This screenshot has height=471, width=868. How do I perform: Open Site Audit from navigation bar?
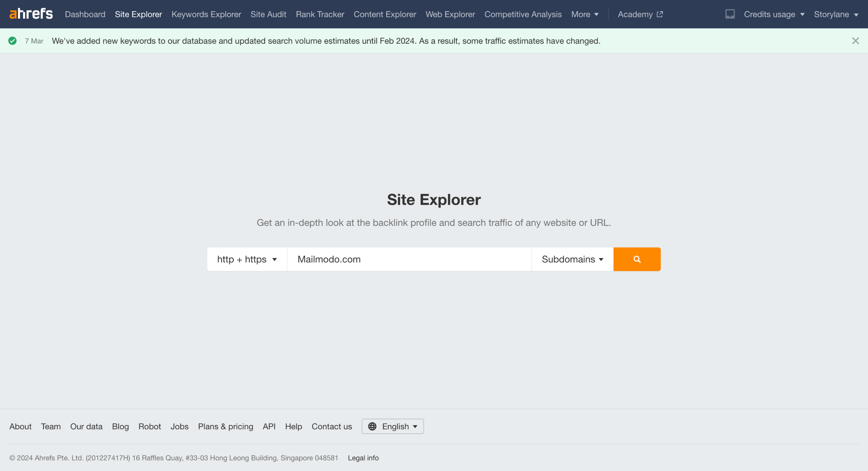(x=268, y=14)
